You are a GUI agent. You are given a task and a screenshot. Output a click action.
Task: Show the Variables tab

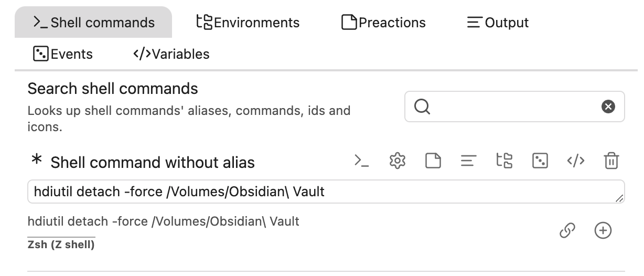click(x=171, y=54)
